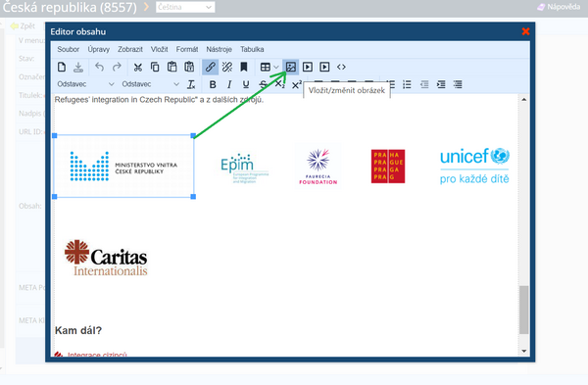Click the Nápověda help link
Screen dimensions: 588x385
(559, 7)
